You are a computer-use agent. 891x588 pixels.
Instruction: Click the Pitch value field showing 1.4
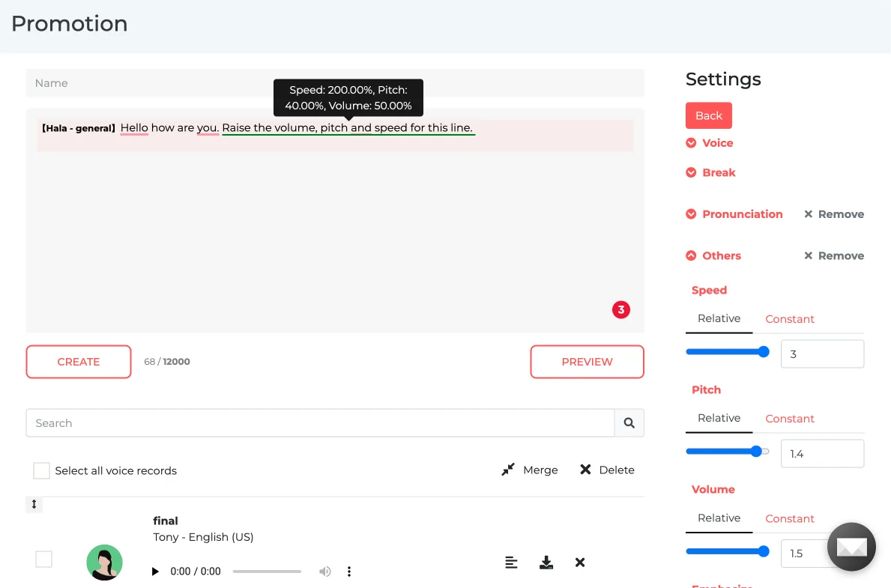[x=822, y=453]
